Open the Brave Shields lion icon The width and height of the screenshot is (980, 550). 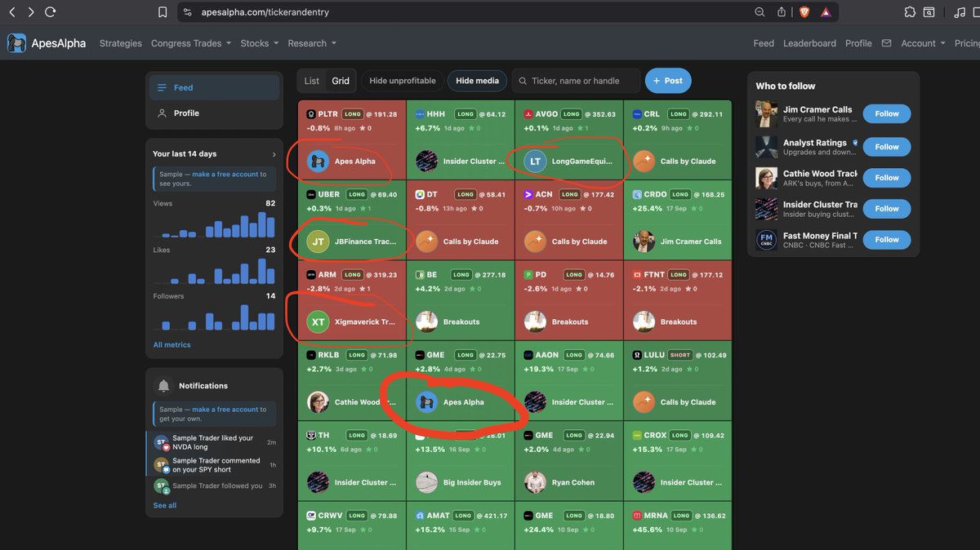pyautogui.click(x=804, y=12)
